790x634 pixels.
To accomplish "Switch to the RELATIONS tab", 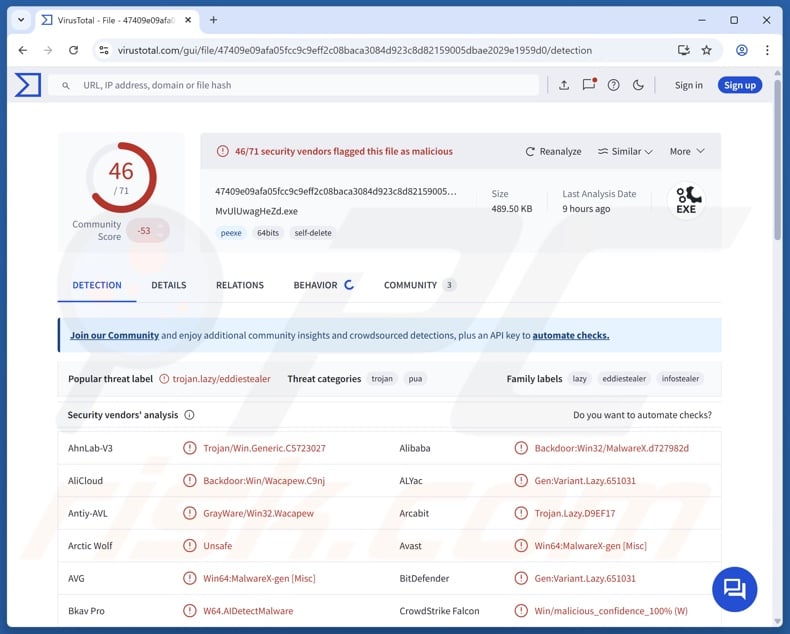I will 240,285.
